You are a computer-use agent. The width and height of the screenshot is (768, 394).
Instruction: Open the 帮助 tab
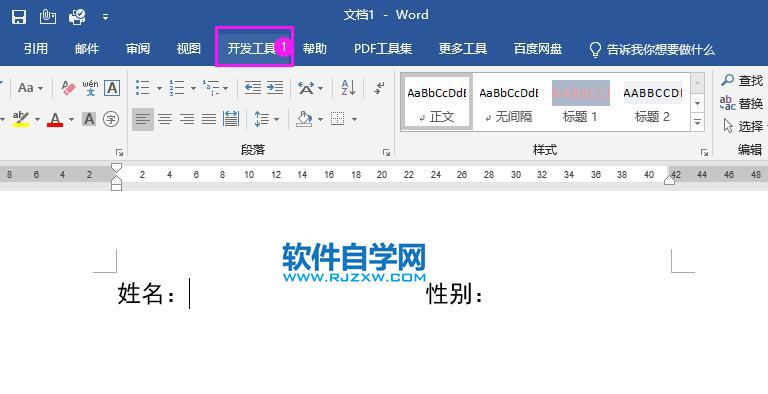[314, 49]
